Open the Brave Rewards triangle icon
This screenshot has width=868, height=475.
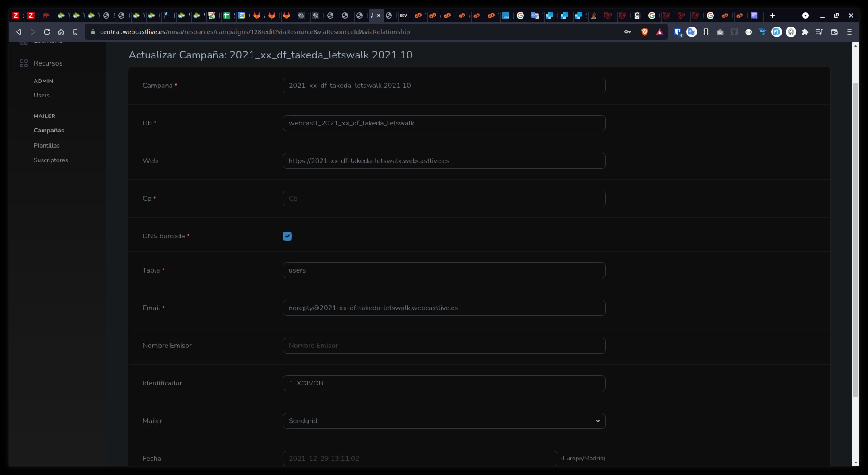(659, 32)
